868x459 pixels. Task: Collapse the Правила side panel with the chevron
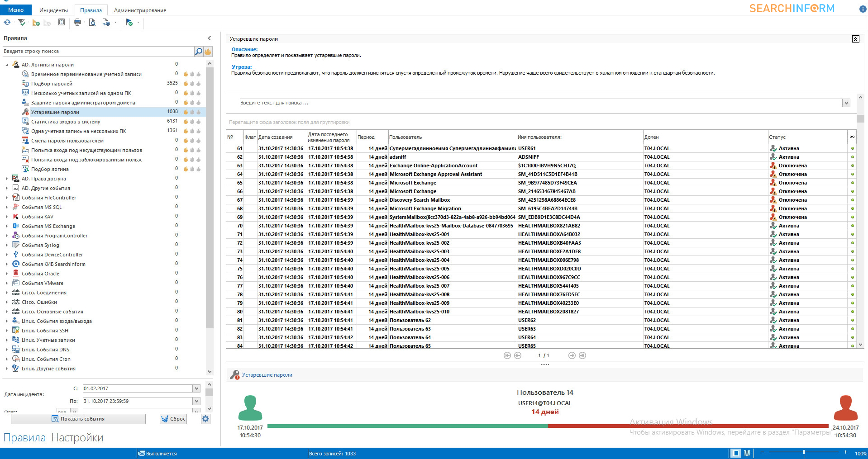pyautogui.click(x=209, y=38)
